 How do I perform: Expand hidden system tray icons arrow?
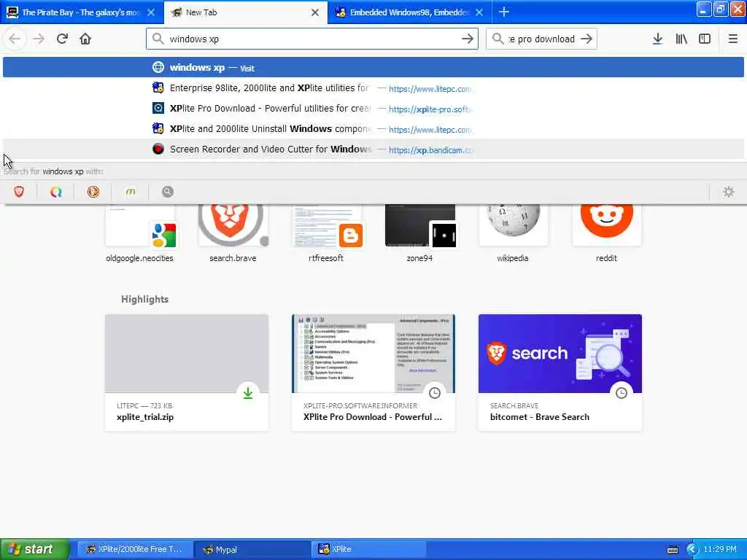coord(692,550)
